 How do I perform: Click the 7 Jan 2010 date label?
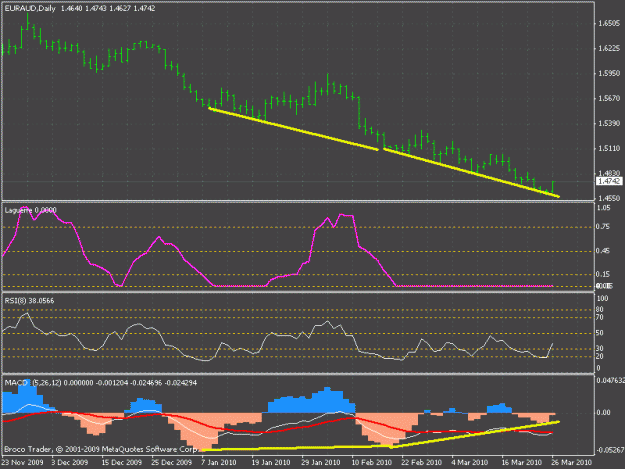tap(219, 462)
